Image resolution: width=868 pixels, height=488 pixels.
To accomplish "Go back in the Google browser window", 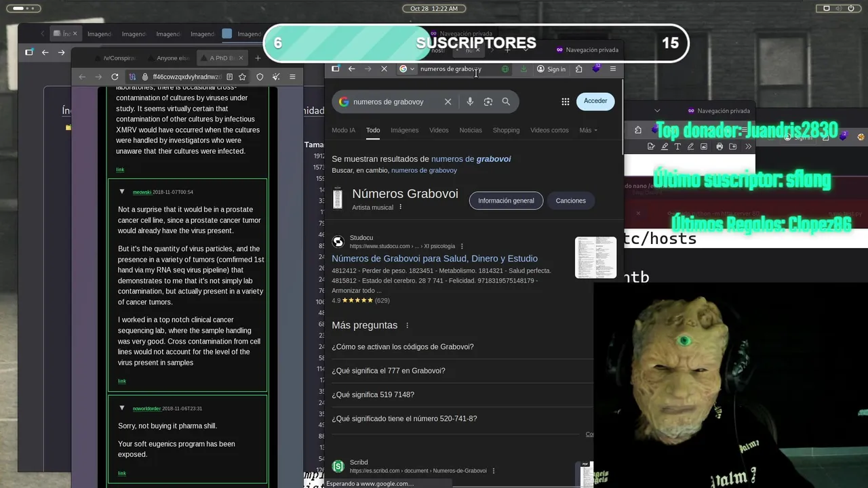I will (x=351, y=68).
